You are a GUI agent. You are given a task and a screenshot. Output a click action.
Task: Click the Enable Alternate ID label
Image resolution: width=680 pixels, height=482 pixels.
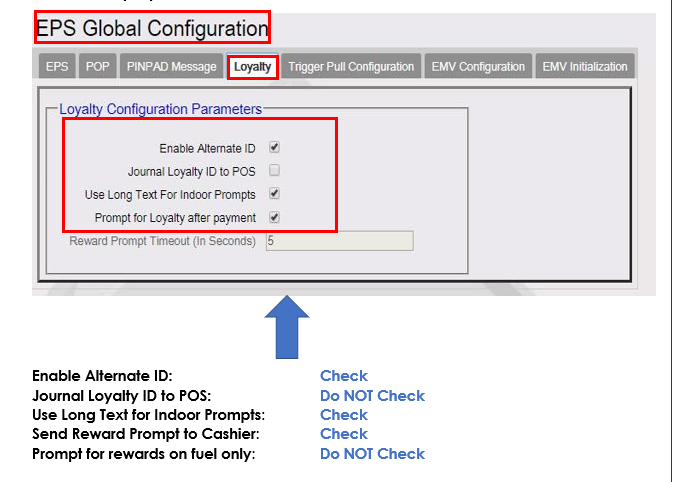[x=207, y=148]
